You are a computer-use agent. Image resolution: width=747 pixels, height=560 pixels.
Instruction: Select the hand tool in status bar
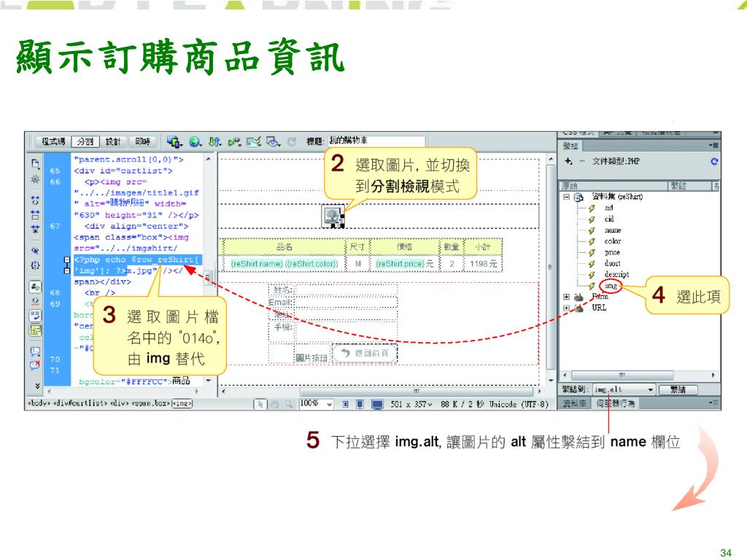[x=274, y=404]
